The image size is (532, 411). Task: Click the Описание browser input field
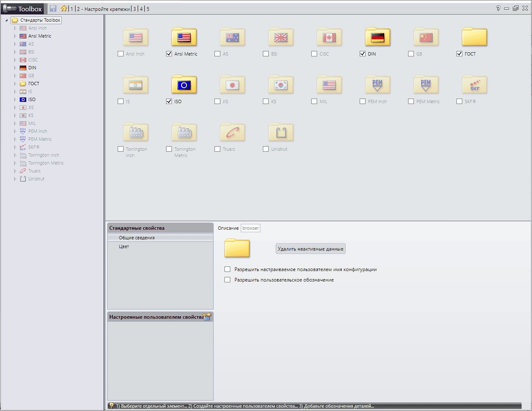pyautogui.click(x=250, y=228)
